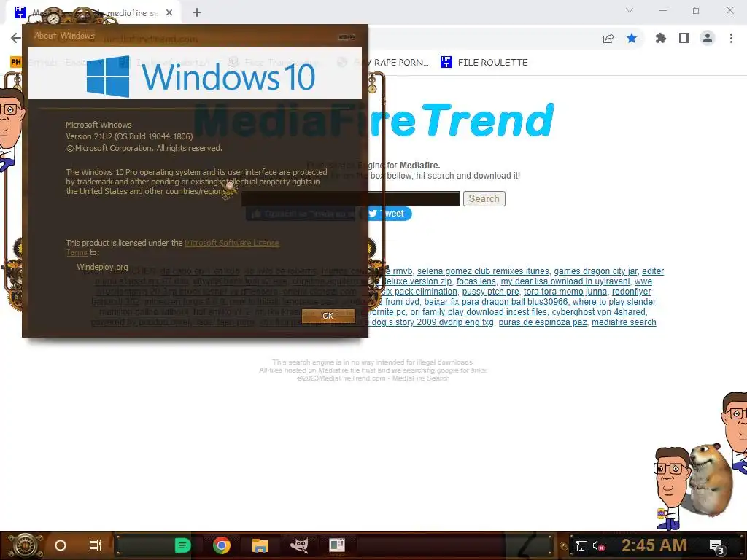Open the Chrome profile avatar menu
The height and width of the screenshot is (560, 747).
pyautogui.click(x=708, y=38)
